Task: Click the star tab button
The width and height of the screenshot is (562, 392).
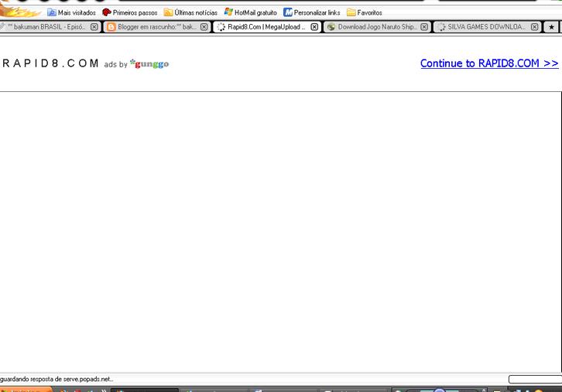Action: pos(551,27)
